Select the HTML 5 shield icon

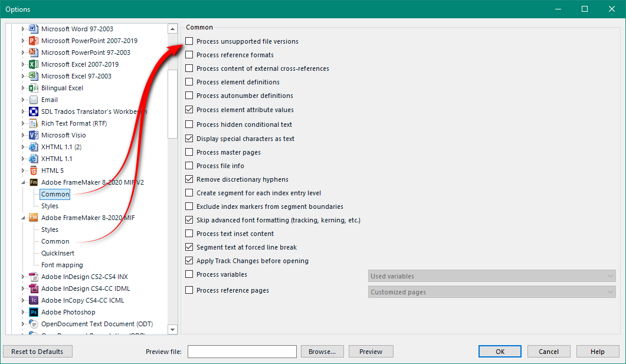coord(34,170)
